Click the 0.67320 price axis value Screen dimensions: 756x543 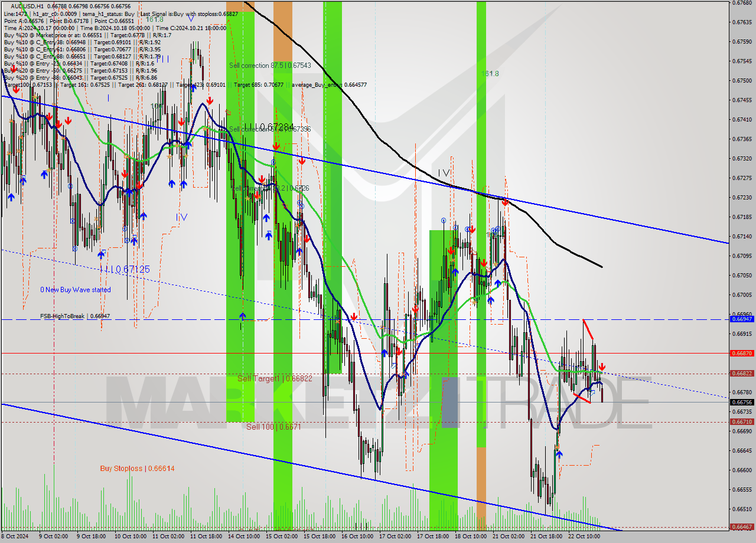(x=742, y=159)
